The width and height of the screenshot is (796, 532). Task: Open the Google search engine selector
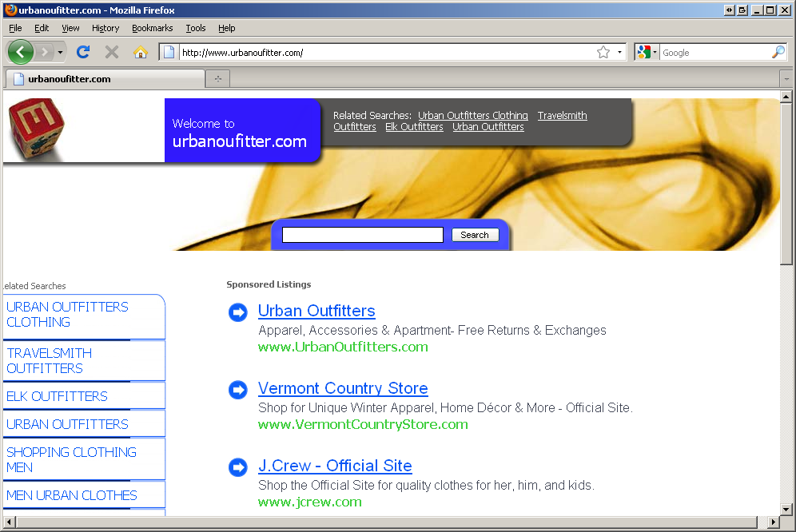[x=647, y=52]
